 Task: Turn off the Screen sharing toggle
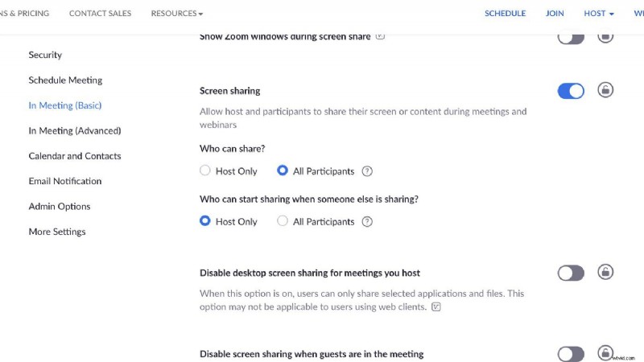click(571, 91)
